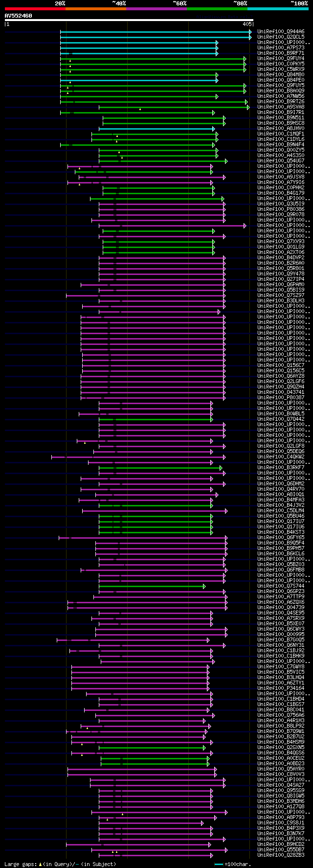Select hit label UniRef100_Q9FUY4

(x=281, y=59)
